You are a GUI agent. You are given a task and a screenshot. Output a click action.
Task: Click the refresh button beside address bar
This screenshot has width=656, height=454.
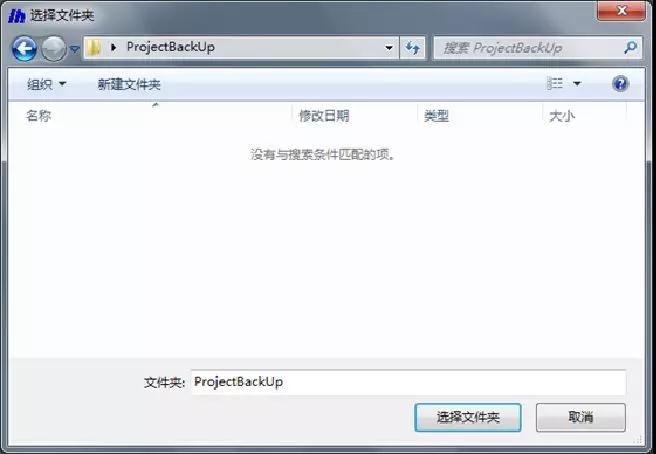coord(413,48)
